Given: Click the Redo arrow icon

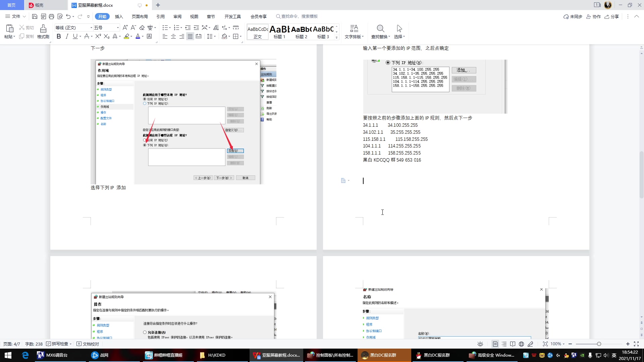Looking at the screenshot, I should (x=80, y=16).
